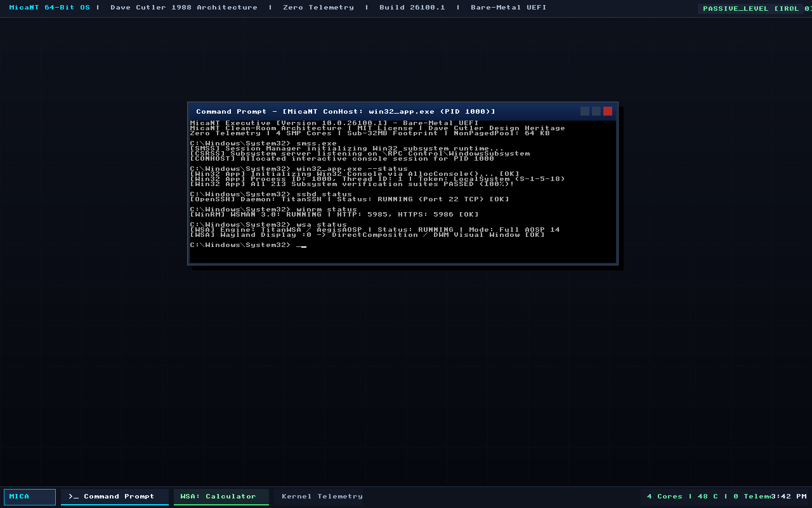Click the WinRM WSMAN 3.0 output line
The height and width of the screenshot is (508, 812).
[334, 215]
